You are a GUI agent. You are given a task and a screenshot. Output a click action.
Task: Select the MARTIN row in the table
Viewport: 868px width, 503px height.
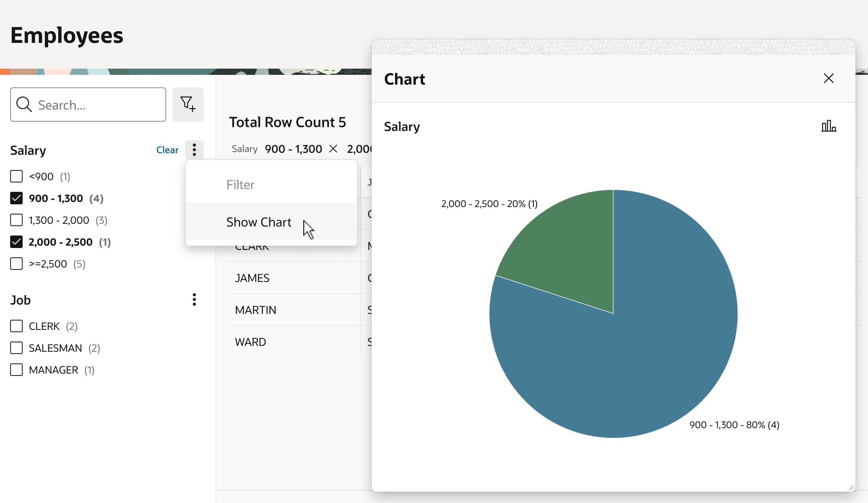(x=300, y=310)
